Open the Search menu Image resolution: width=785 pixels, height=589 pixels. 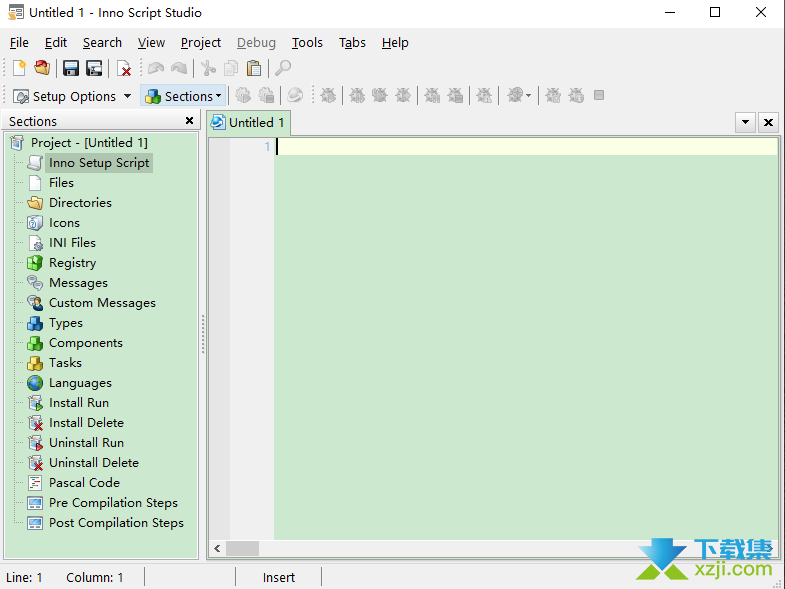pos(102,43)
